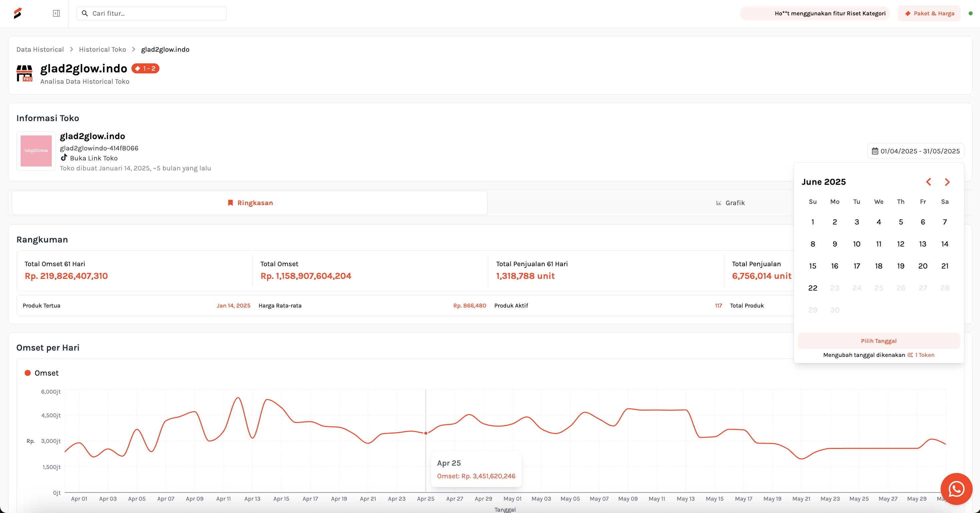Click the May 09 label on chart axis
Viewport: 980px width, 513px height.
tap(628, 499)
